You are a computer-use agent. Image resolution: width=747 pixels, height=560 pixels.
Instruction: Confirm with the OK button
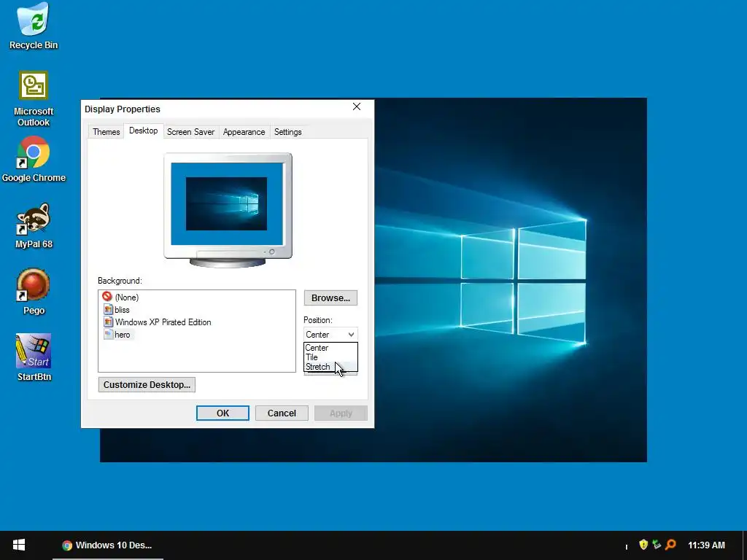click(222, 413)
